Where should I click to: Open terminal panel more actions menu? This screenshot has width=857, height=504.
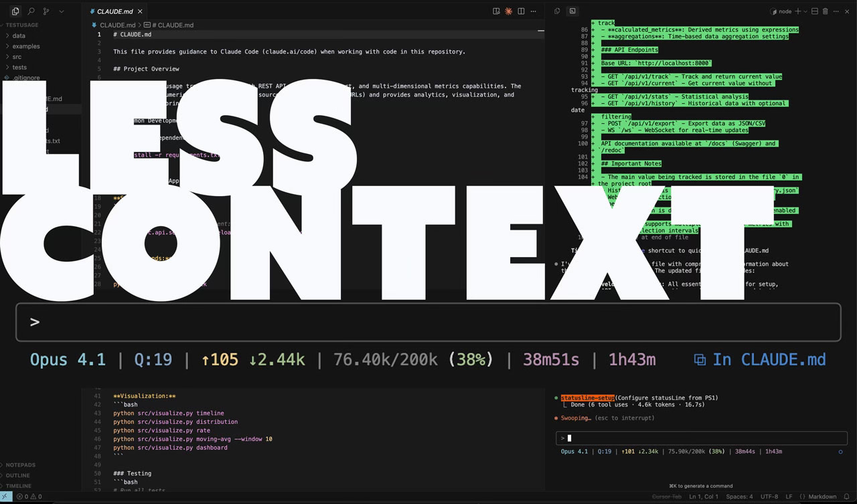click(x=836, y=11)
